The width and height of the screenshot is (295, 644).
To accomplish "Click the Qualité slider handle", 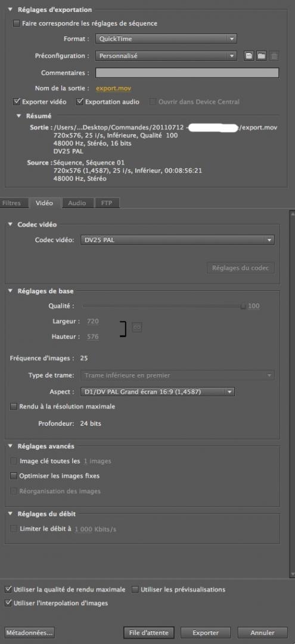I will coord(243,306).
